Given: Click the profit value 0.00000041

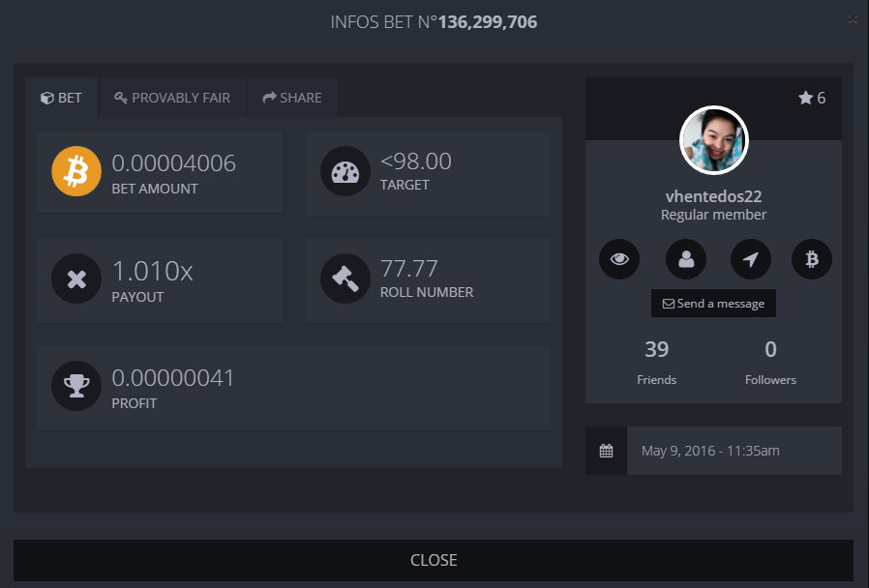Looking at the screenshot, I should point(173,378).
